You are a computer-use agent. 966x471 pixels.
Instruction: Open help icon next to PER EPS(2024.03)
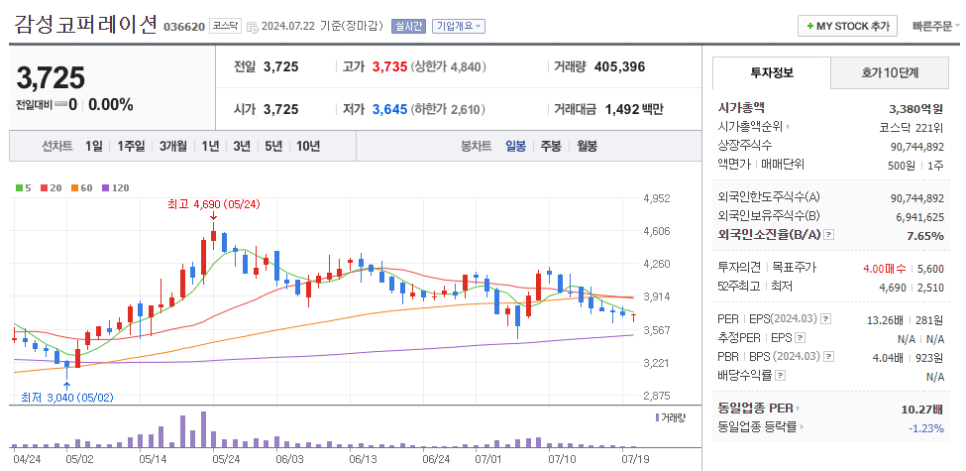point(826,319)
